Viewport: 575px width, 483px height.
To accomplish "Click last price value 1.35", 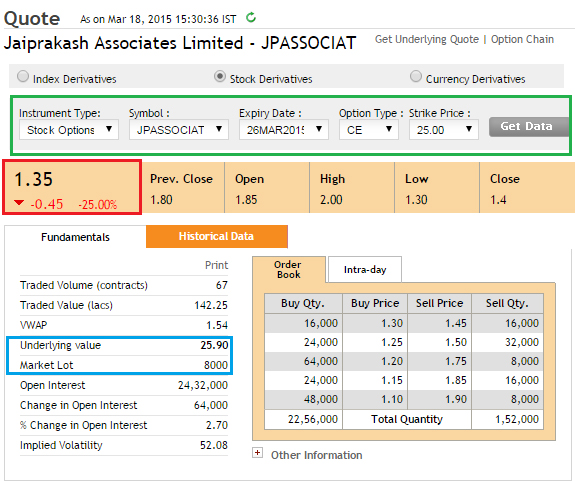I will (x=33, y=179).
